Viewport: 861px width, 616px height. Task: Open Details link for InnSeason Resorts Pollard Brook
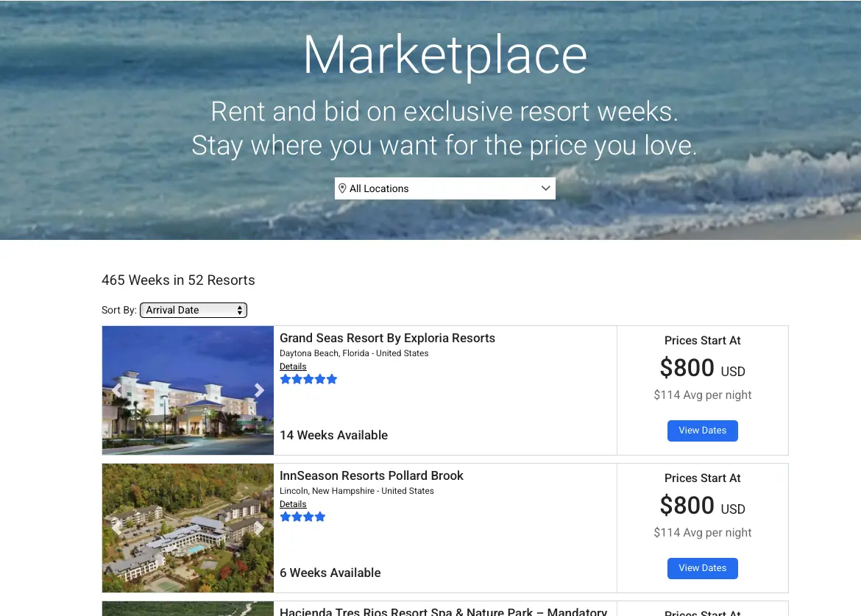[293, 504]
